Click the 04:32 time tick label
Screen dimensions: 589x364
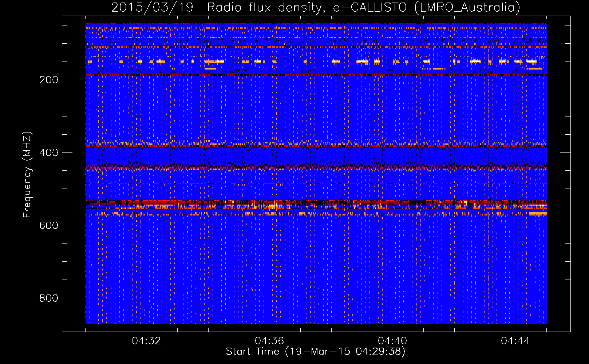147,341
